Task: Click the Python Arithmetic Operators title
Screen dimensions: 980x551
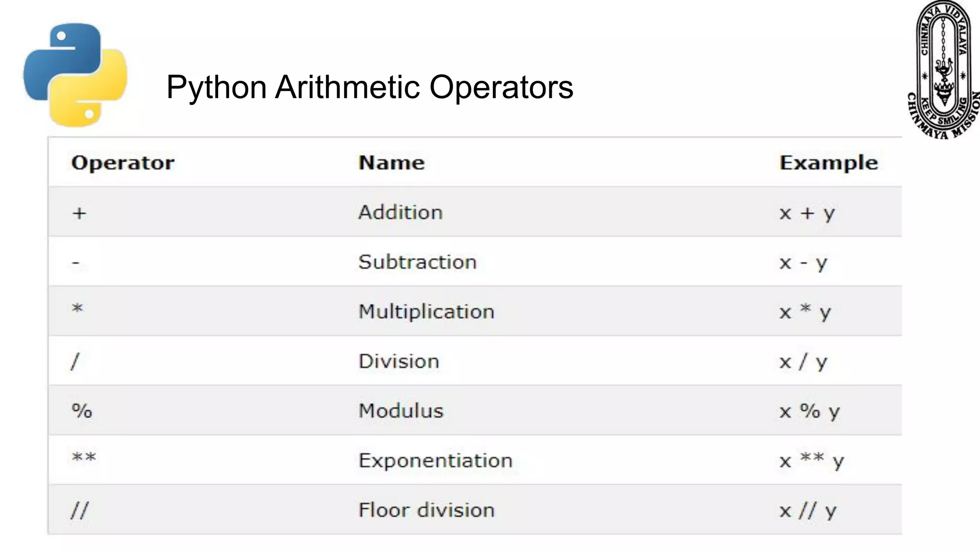Action: coord(369,87)
